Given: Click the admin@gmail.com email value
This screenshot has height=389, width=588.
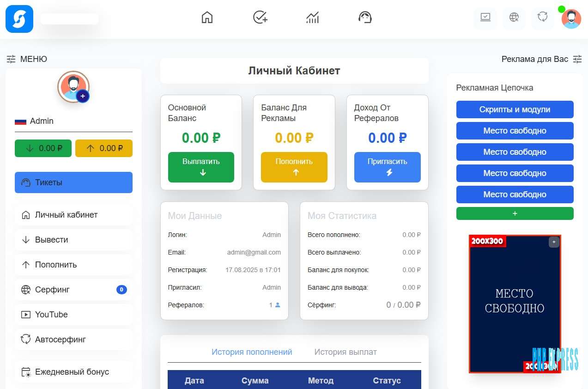Looking at the screenshot, I should coord(254,252).
